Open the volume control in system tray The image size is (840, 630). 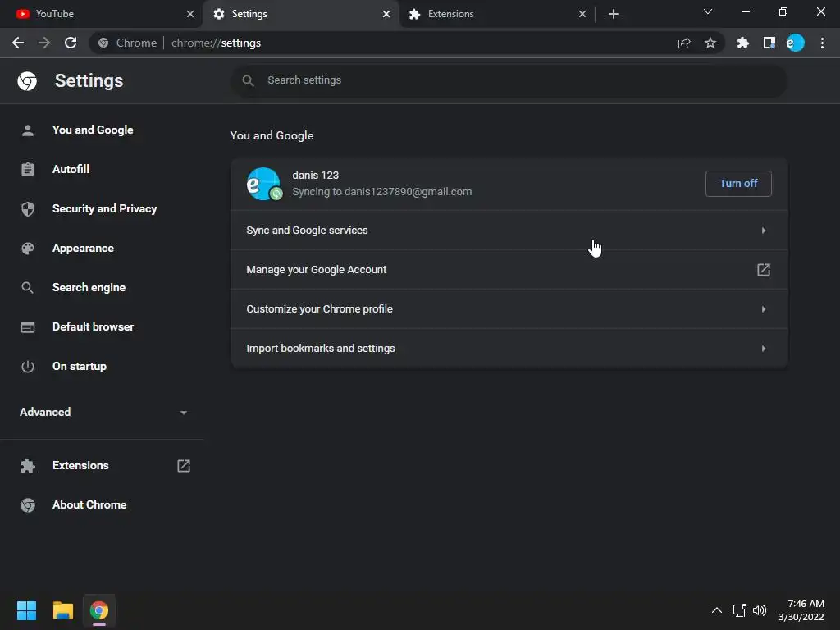click(x=760, y=610)
